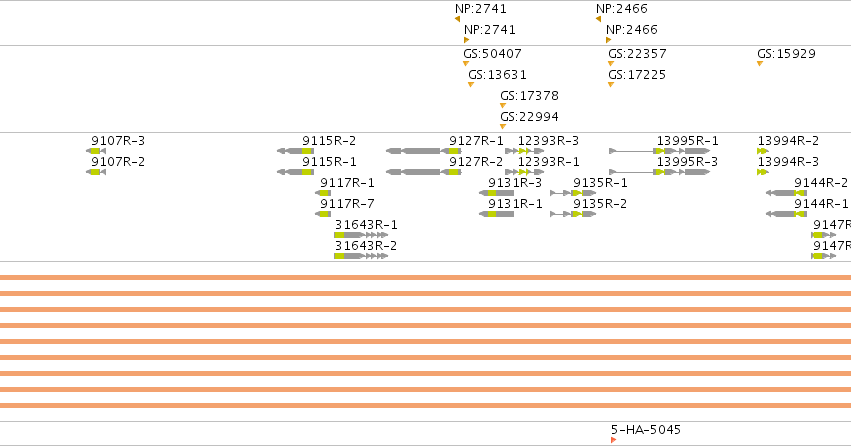The image size is (851, 446).
Task: Click the orange triangle marker for GS:50407
Action: click(466, 63)
